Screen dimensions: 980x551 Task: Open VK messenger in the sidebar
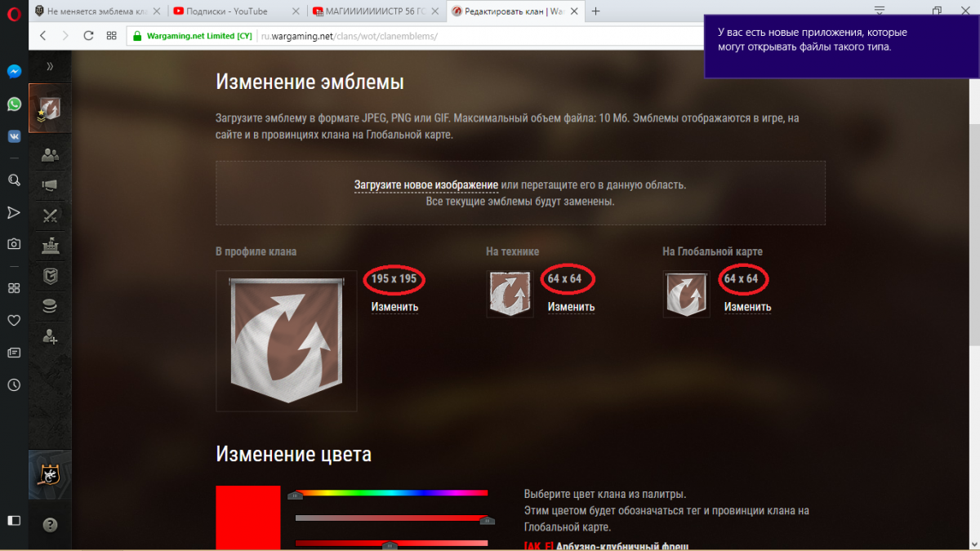[14, 136]
